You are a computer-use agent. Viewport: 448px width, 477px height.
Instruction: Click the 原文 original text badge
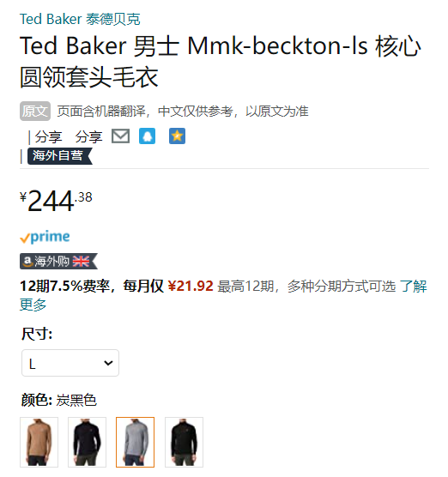click(x=35, y=111)
